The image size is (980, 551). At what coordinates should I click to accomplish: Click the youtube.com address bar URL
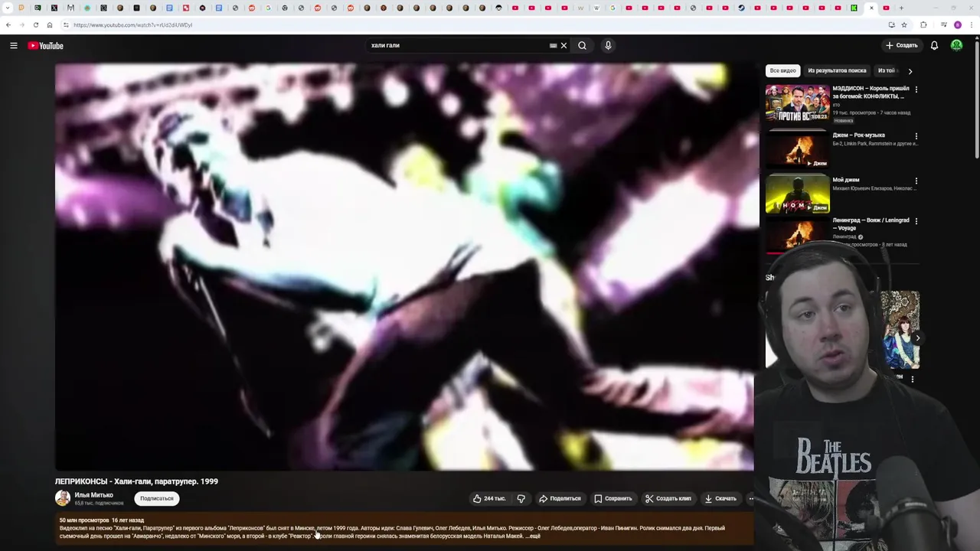tap(132, 24)
